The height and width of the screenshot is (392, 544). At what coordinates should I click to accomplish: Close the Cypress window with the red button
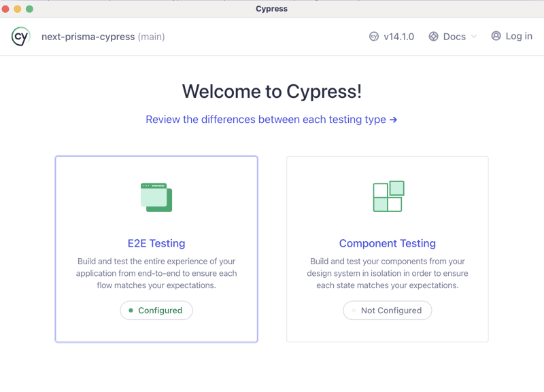(x=5, y=9)
